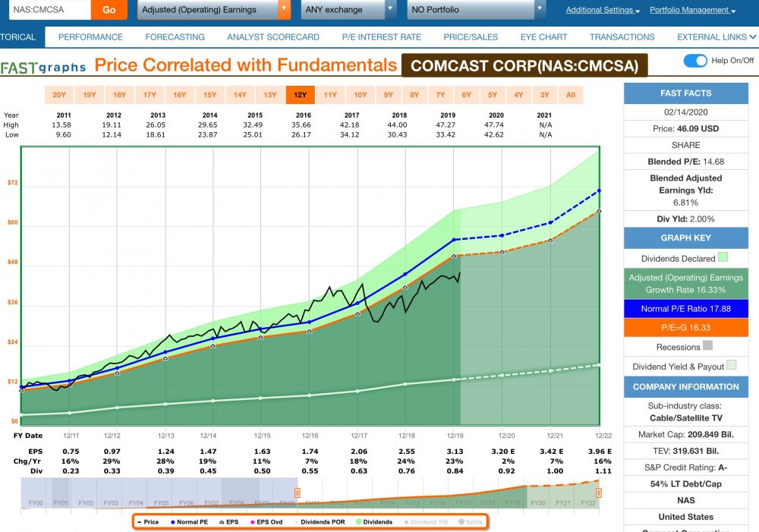Select the 3Y time range button

[x=544, y=95]
